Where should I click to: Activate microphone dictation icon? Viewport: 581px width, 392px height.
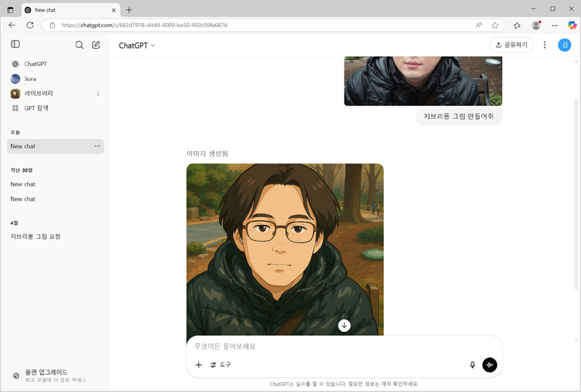472,365
